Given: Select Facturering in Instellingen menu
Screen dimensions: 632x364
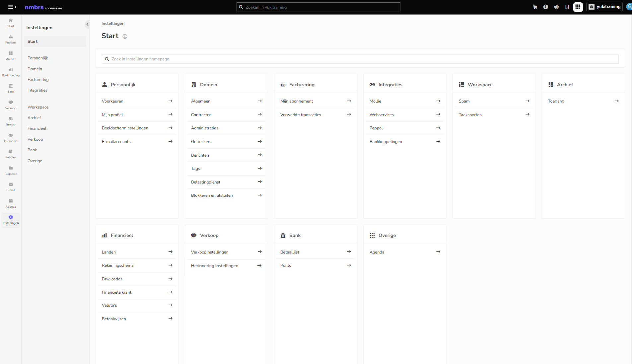Looking at the screenshot, I should tap(38, 80).
